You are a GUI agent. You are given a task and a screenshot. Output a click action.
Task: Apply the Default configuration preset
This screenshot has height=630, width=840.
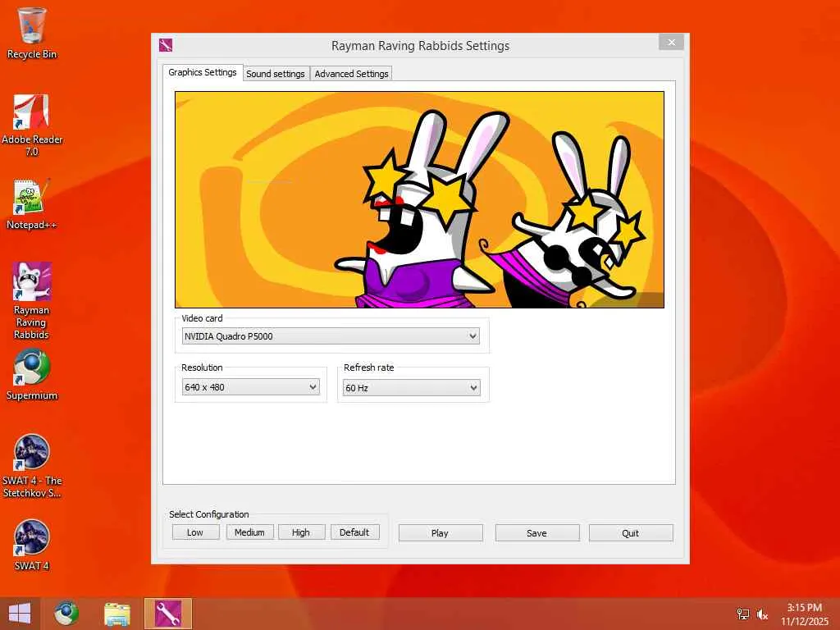pos(354,532)
